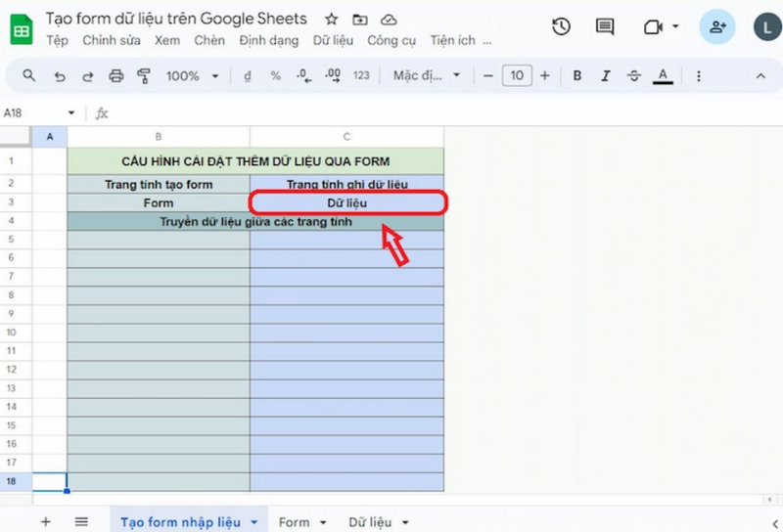Click the share people button

717,26
